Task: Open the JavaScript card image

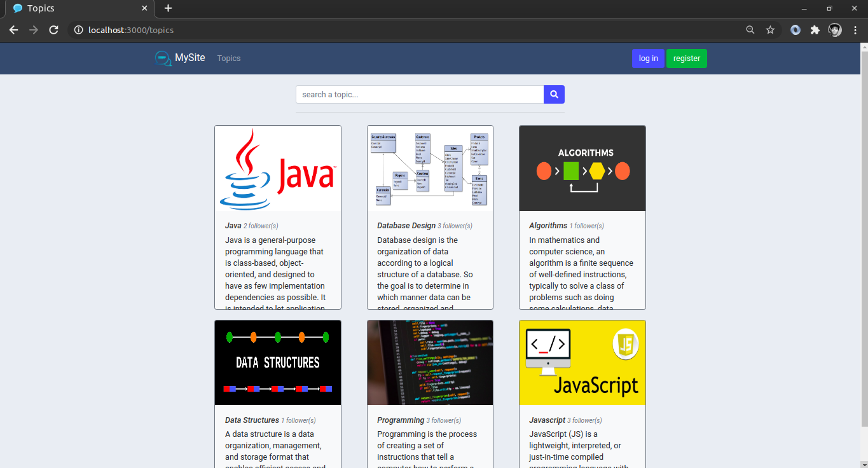Action: [x=582, y=362]
